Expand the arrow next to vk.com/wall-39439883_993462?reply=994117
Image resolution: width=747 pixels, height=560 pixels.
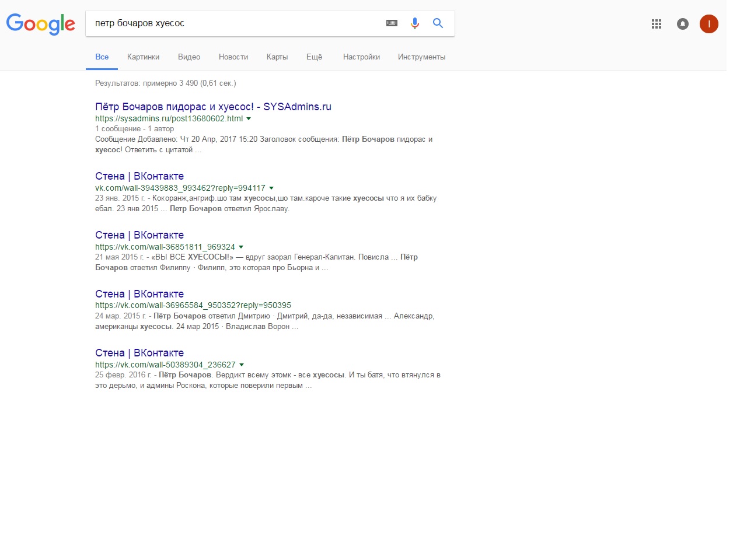tap(271, 188)
